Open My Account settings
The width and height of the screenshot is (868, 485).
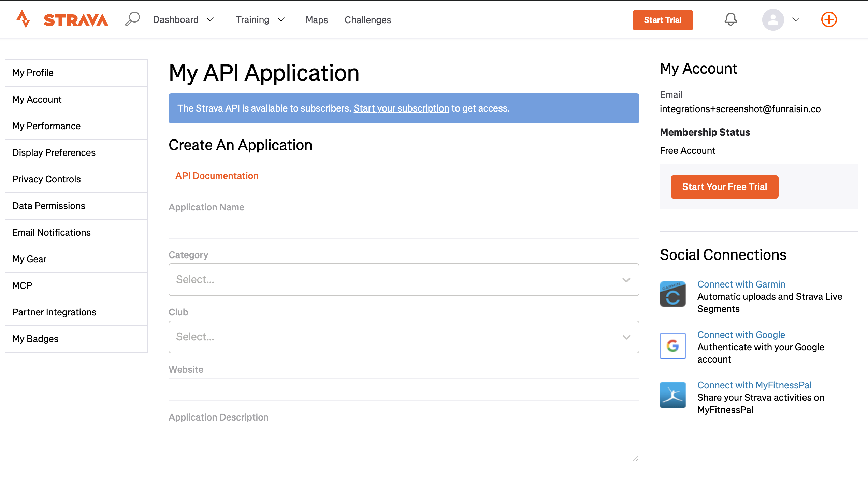tap(76, 100)
